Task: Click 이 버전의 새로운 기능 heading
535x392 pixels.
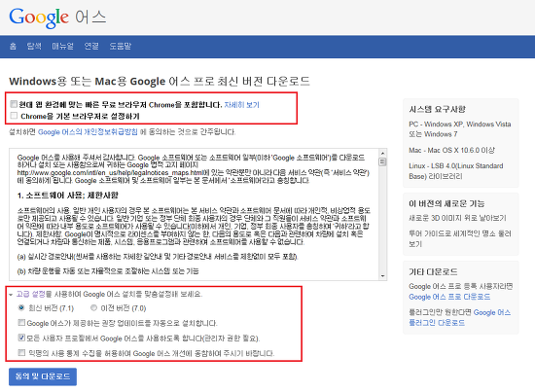Action: point(446,203)
